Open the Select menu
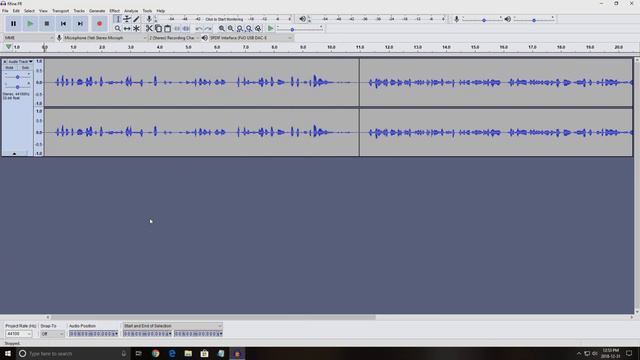Screen dimensions: 640x360 pos(29,11)
